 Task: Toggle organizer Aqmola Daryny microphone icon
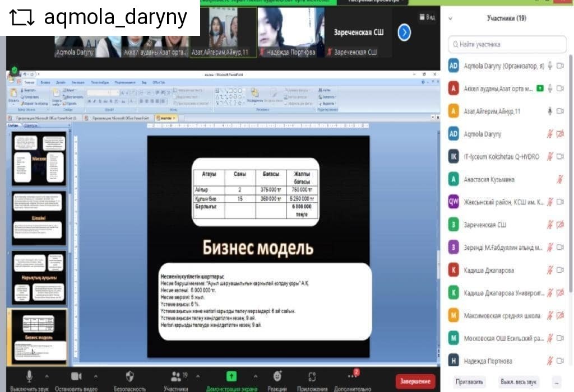pos(550,66)
